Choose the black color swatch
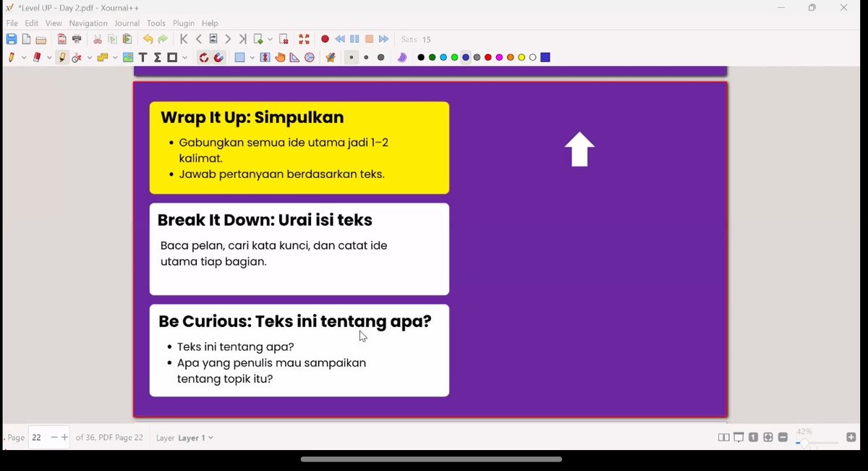The height and width of the screenshot is (471, 868). pyautogui.click(x=421, y=57)
